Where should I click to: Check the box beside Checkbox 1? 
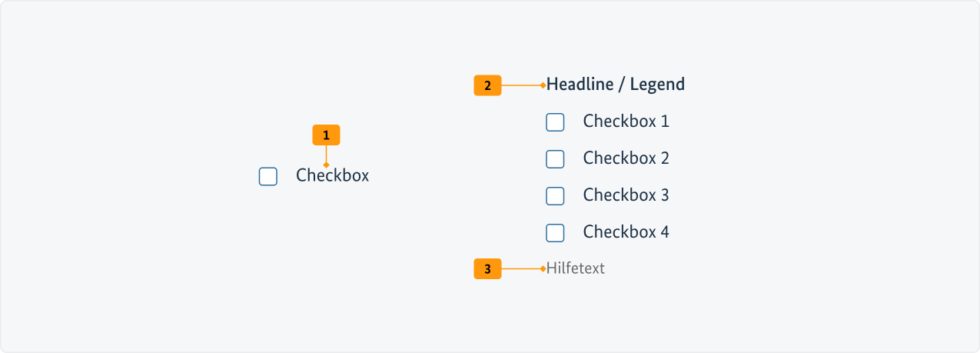click(555, 122)
